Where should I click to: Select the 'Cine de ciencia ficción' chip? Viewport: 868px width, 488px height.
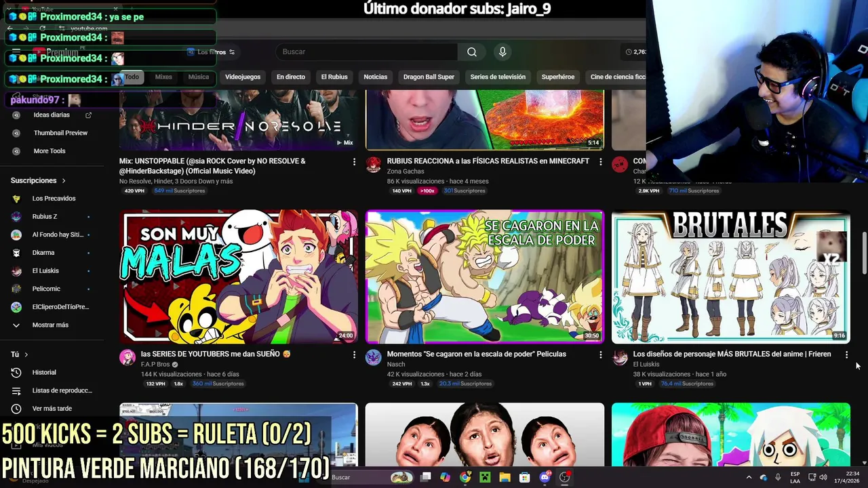tap(616, 77)
